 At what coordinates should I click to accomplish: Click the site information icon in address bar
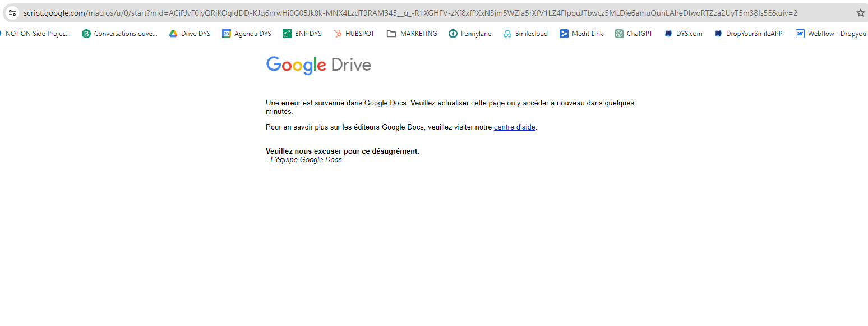click(12, 13)
